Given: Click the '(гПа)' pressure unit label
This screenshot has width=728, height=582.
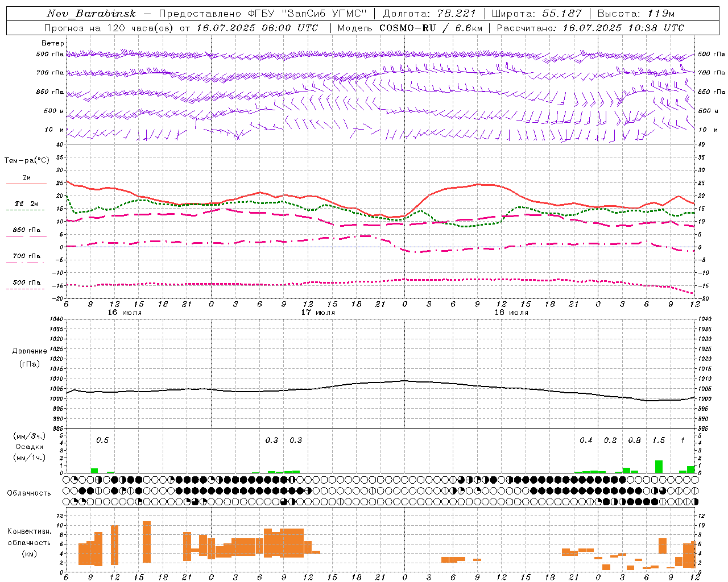Looking at the screenshot, I should pyautogui.click(x=30, y=364).
